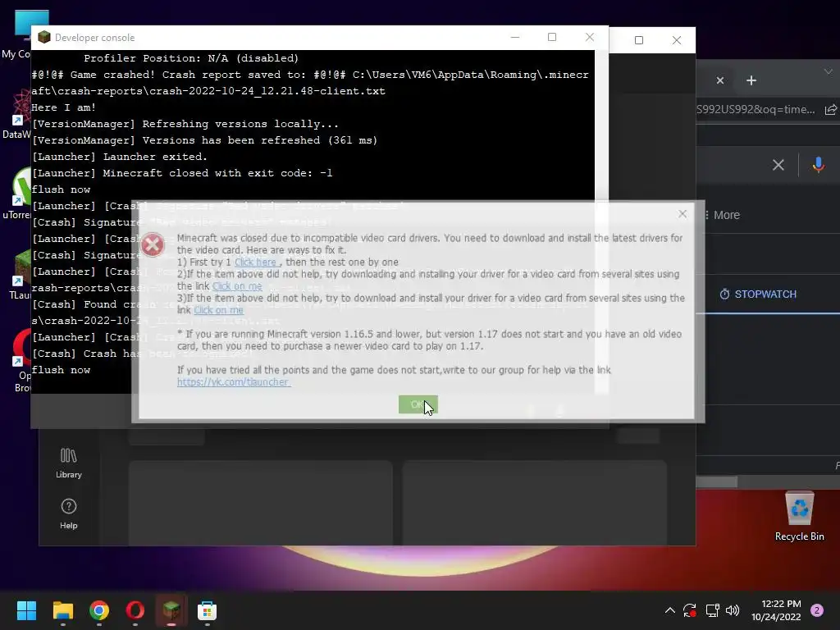
Task: Click the 'Launcher exited.' console line
Action: 120,157
